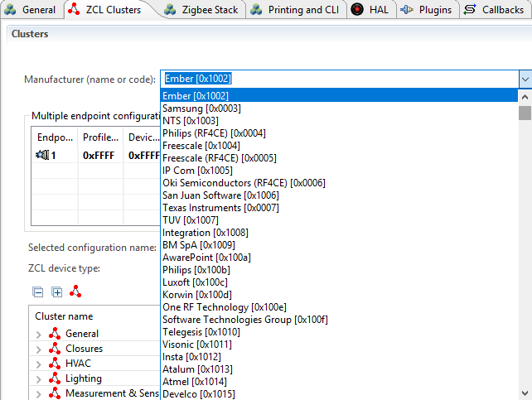Select Atmel [0x1014] manufacturer
The height and width of the screenshot is (400, 532).
click(339, 382)
